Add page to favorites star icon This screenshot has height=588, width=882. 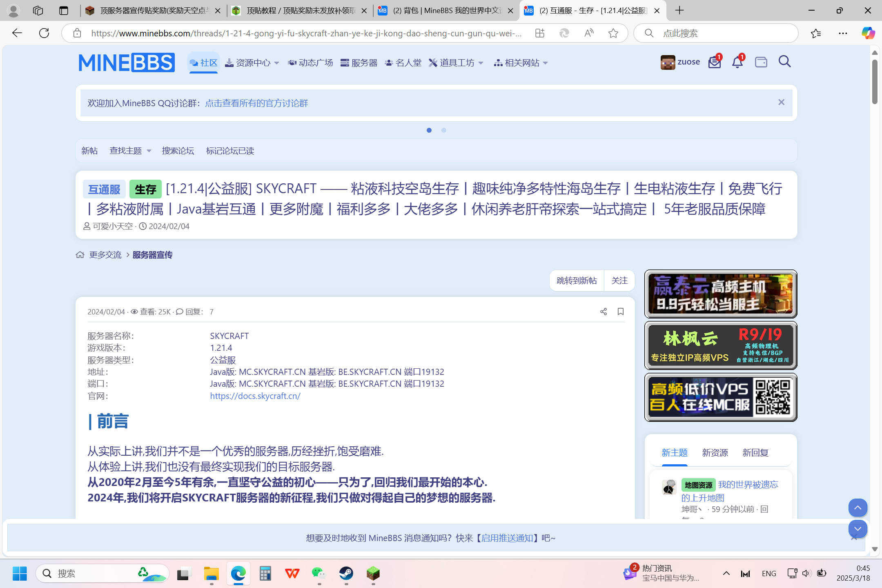pos(613,33)
